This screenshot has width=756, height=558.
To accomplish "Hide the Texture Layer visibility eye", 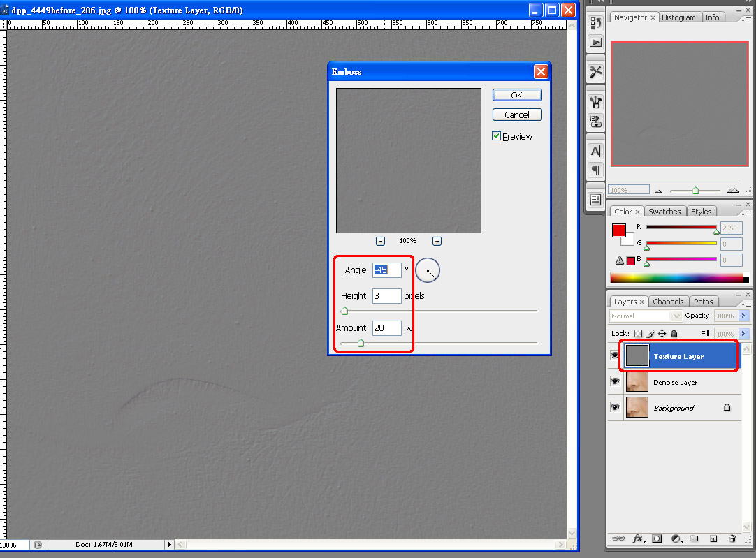I will 615,356.
